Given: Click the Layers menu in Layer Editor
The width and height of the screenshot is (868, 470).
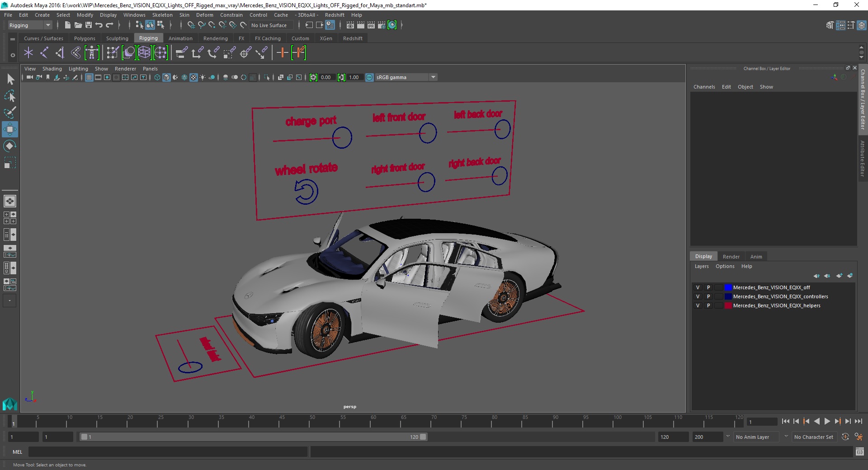Looking at the screenshot, I should (x=702, y=266).
